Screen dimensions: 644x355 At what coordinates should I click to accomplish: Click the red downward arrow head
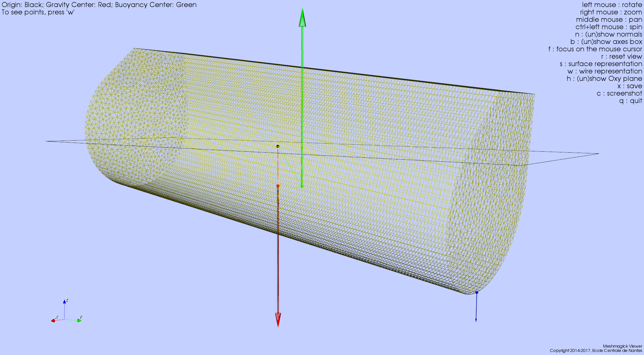coord(278,319)
